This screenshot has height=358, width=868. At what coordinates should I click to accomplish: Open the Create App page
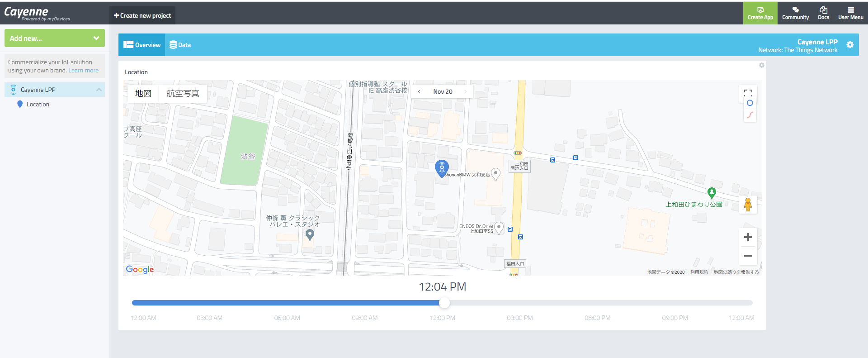[x=760, y=13]
